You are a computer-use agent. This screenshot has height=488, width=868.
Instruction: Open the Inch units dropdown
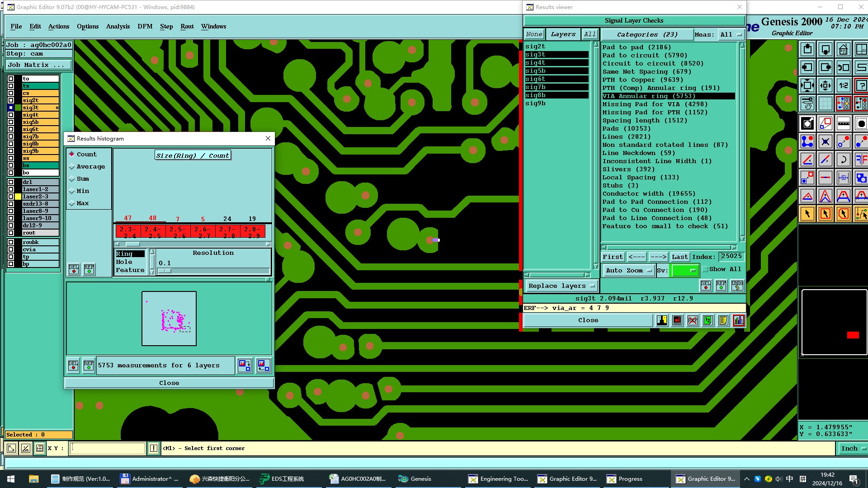[853, 448]
